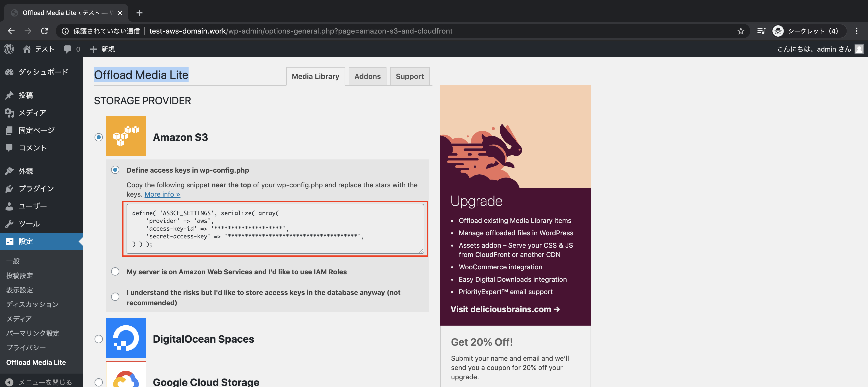Screen dimensions: 868x387
Task: Switch to the Support tab
Action: click(x=409, y=76)
